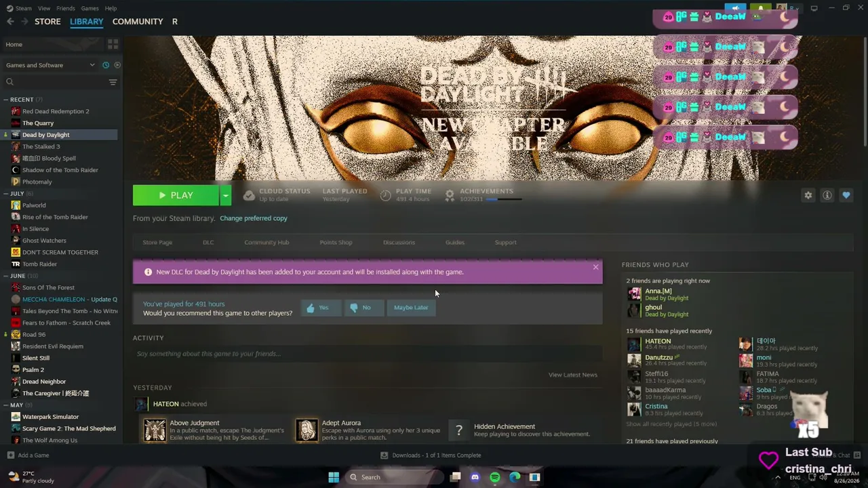Switch to the COMMUNITY tab
The height and width of the screenshot is (488, 868).
coord(138,22)
